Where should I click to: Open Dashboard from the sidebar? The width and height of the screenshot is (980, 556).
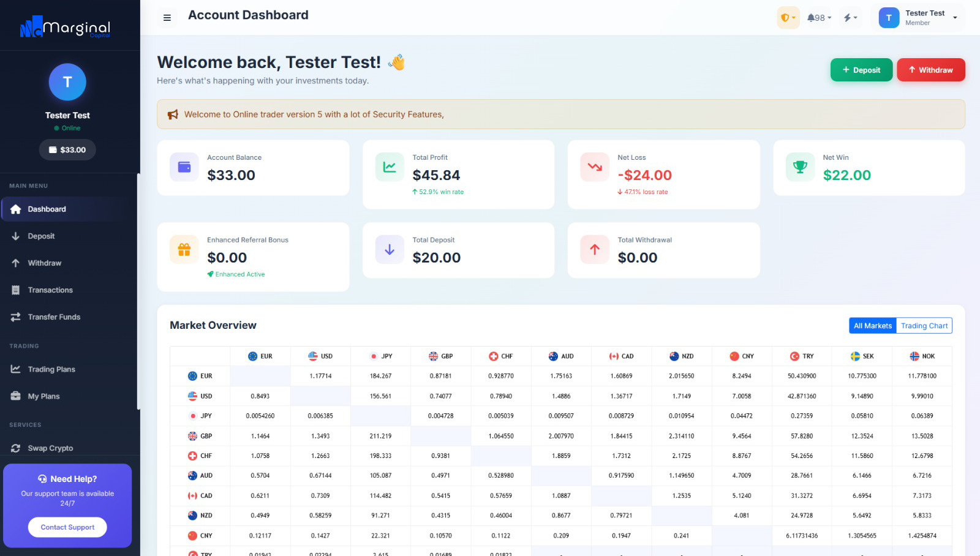(47, 209)
